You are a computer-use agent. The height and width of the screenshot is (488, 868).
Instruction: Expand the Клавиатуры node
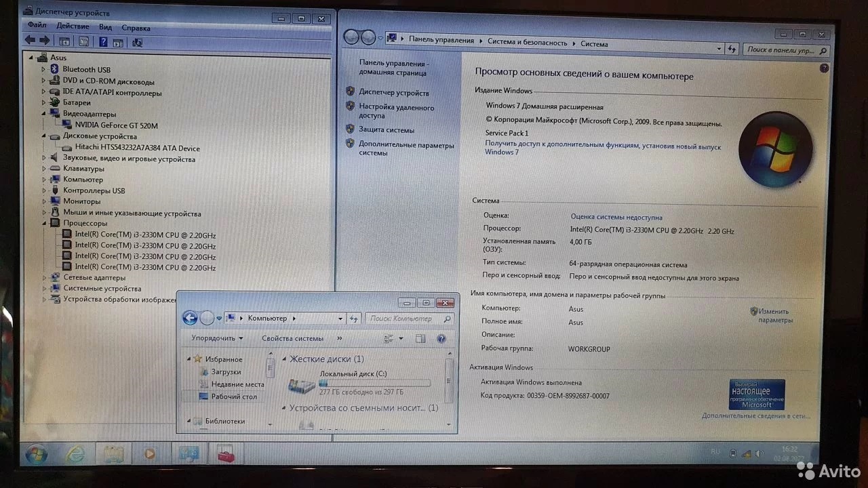(43, 169)
